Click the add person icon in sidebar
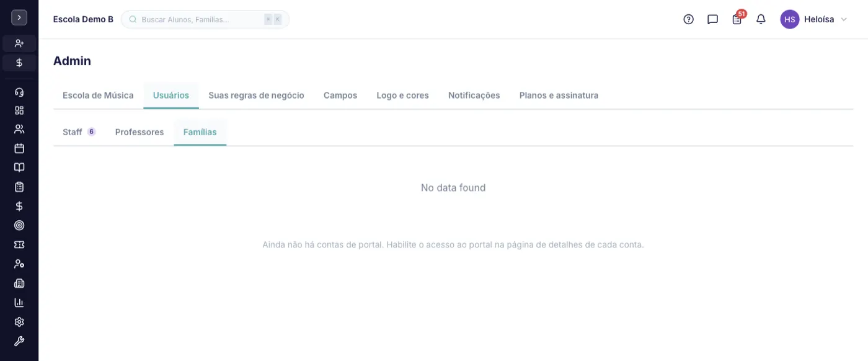This screenshot has width=868, height=361. coord(19,43)
